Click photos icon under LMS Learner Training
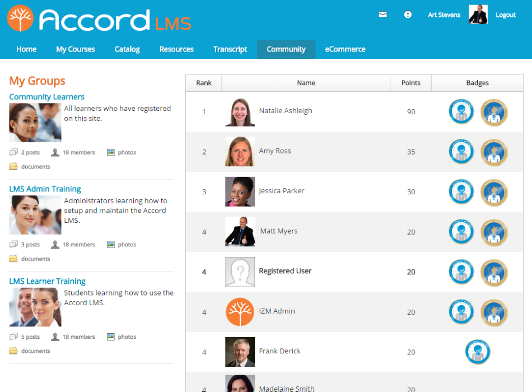The width and height of the screenshot is (532, 392). pos(111,337)
